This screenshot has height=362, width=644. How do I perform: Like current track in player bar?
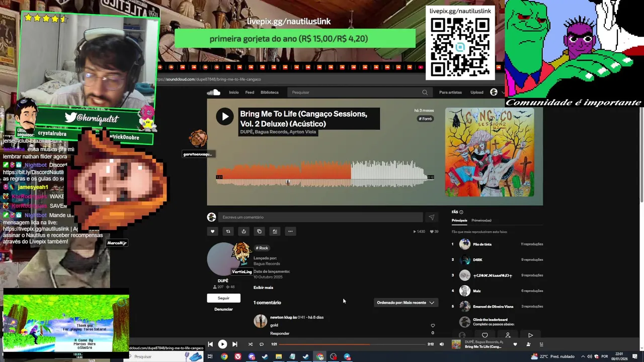click(515, 344)
